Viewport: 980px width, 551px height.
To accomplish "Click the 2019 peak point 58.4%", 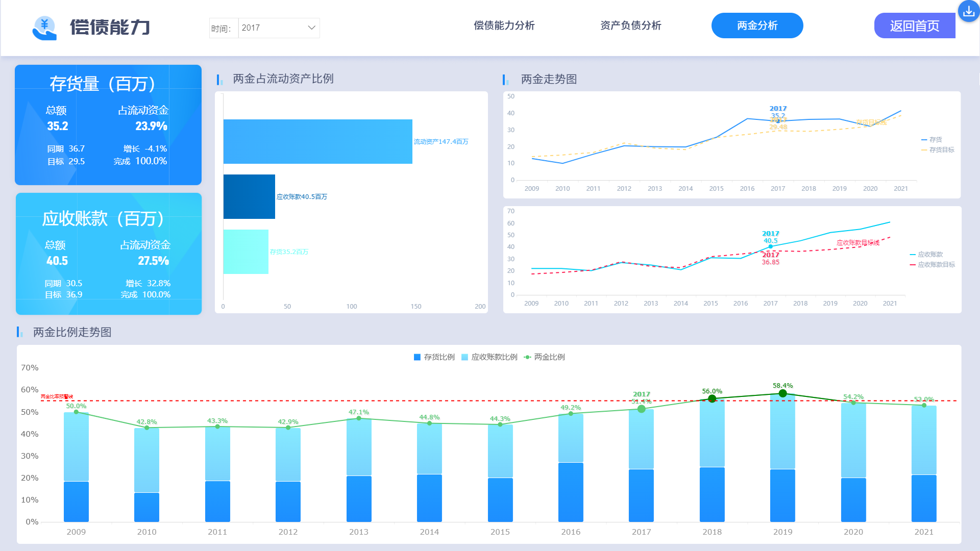I will pyautogui.click(x=782, y=393).
